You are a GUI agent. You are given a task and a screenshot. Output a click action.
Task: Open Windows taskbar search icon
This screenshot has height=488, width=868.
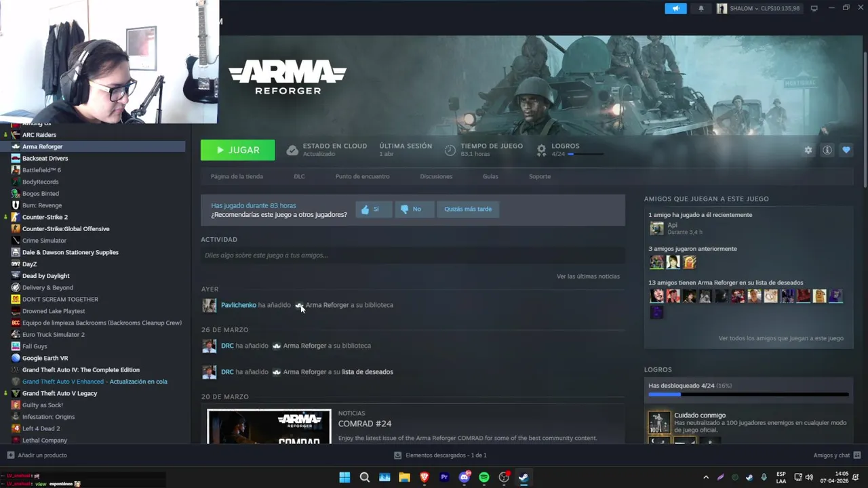(x=365, y=477)
